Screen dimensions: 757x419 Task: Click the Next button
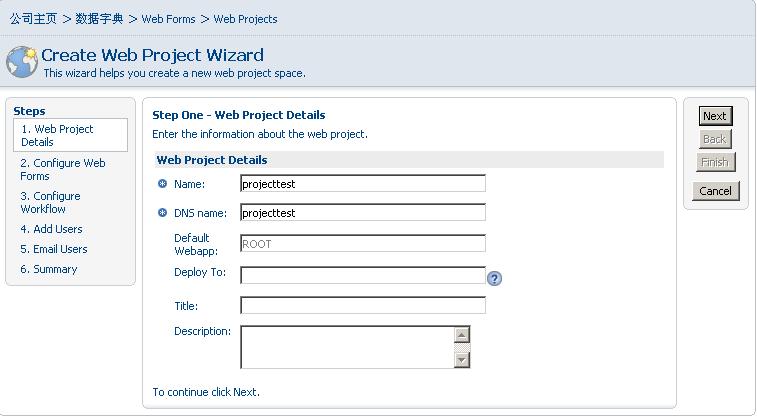715,116
